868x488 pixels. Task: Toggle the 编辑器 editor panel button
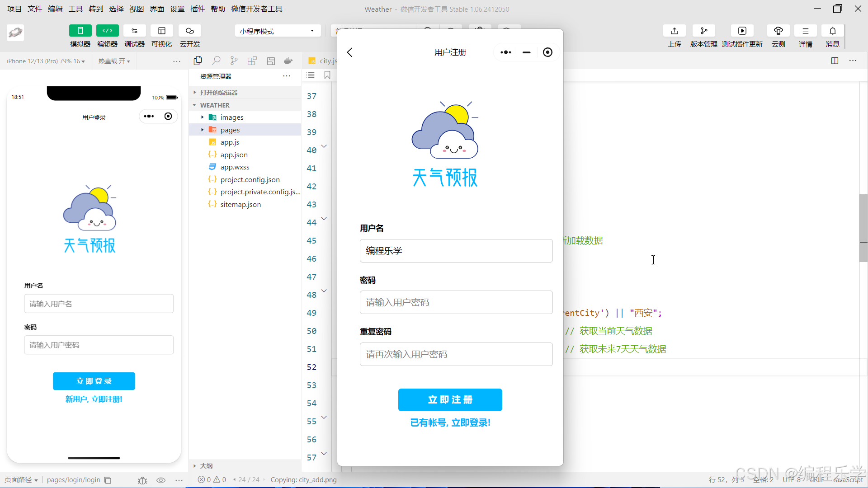[107, 31]
